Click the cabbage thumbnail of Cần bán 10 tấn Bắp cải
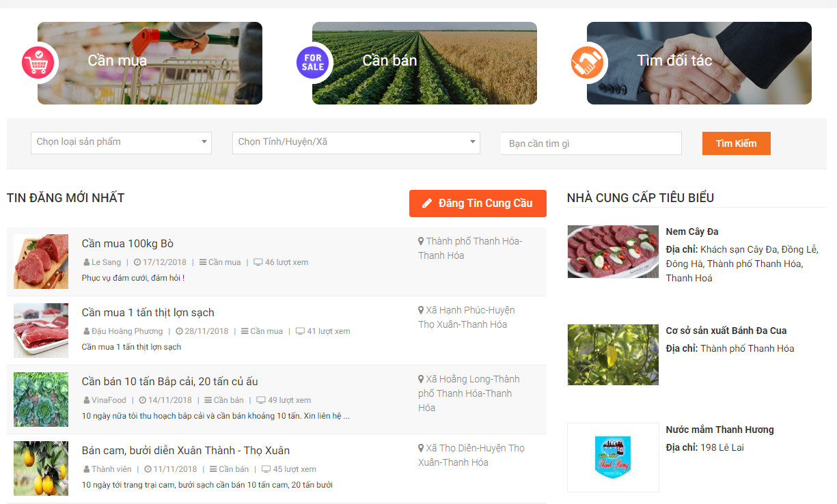The width and height of the screenshot is (837, 504). coord(41,400)
